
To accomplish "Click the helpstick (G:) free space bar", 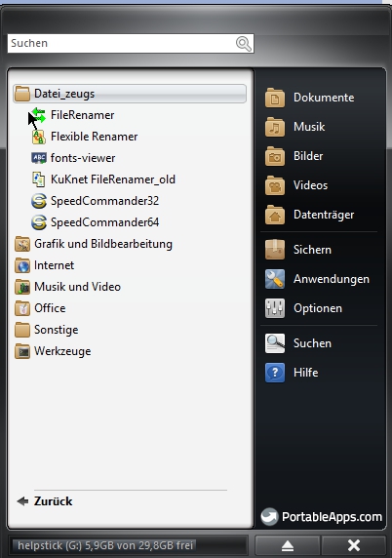I will point(128,545).
